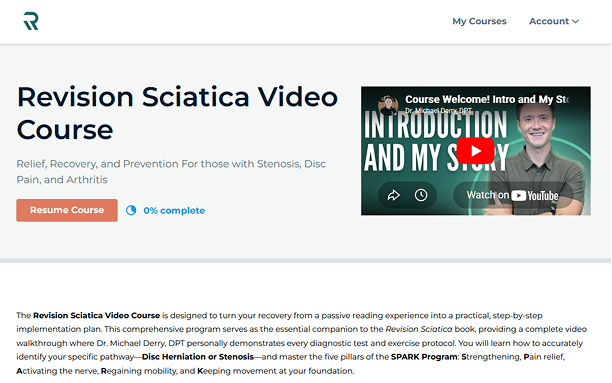
Task: Click the Watch later clock icon
Action: (421, 195)
